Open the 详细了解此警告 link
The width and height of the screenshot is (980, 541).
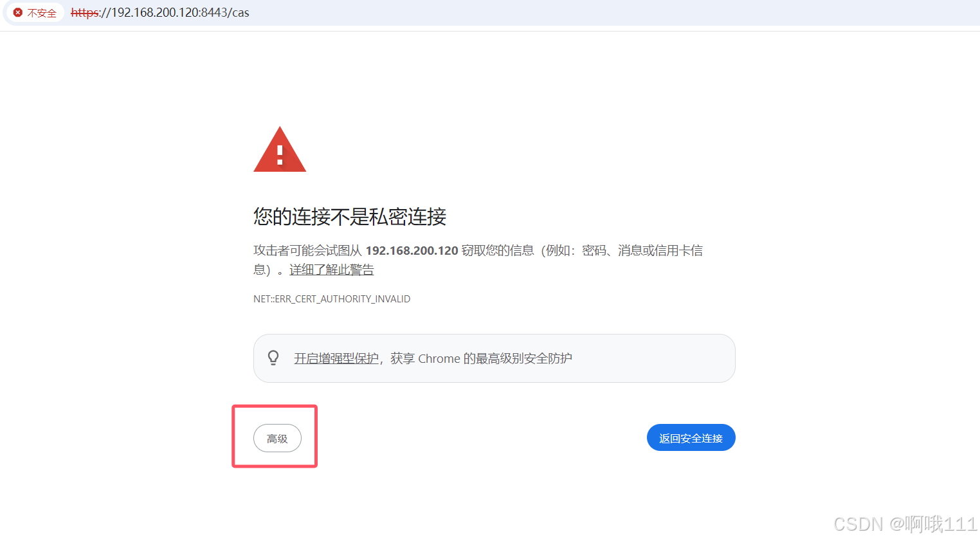click(331, 270)
